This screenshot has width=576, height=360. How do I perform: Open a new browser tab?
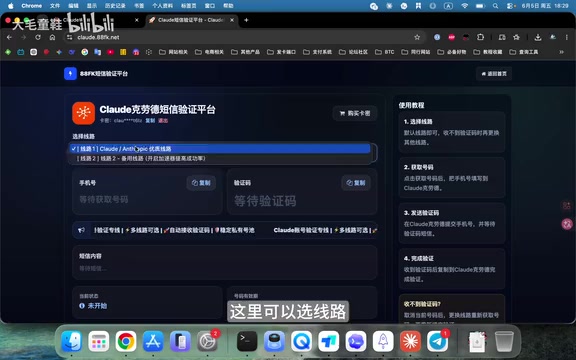(246, 20)
